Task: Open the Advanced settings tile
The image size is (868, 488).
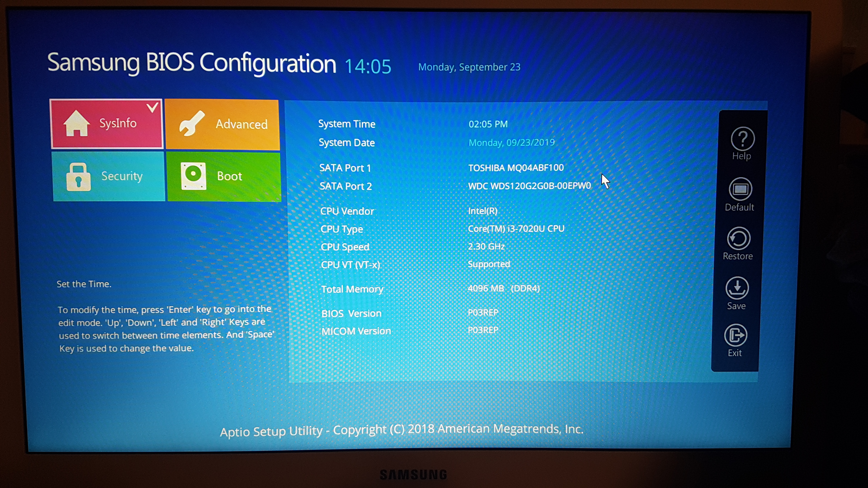Action: click(222, 124)
